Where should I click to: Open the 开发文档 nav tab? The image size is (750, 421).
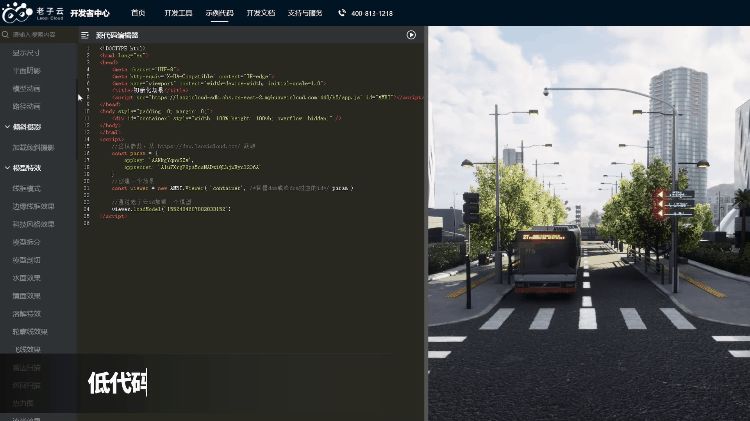pos(261,13)
